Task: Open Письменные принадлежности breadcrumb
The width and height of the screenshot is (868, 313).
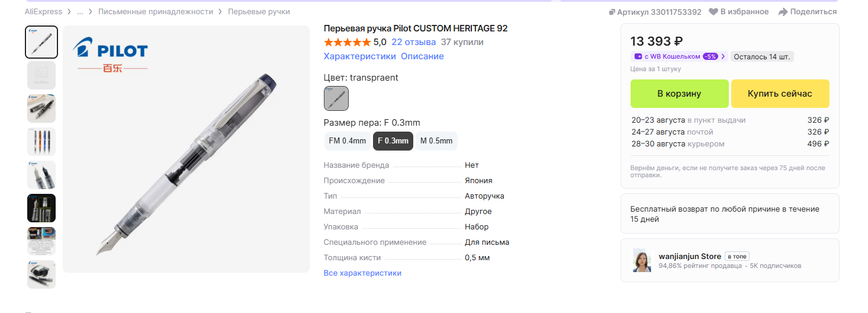Action: pos(156,11)
